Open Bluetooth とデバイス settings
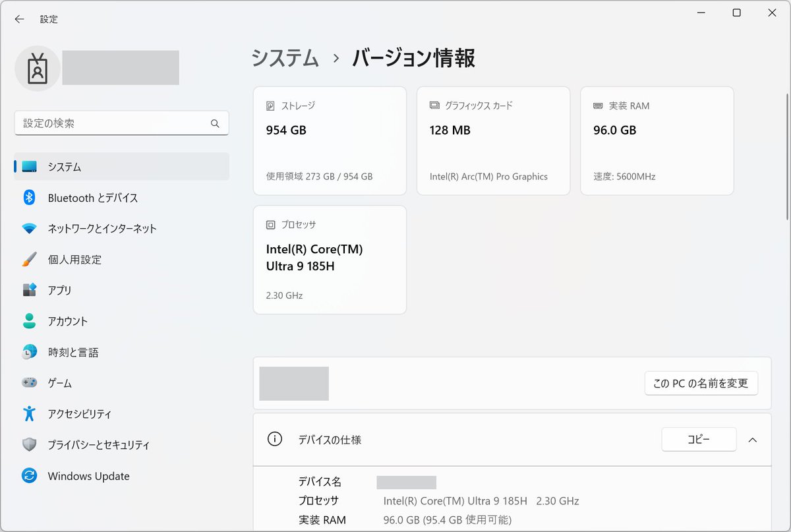Viewport: 791px width, 532px height. click(x=121, y=198)
